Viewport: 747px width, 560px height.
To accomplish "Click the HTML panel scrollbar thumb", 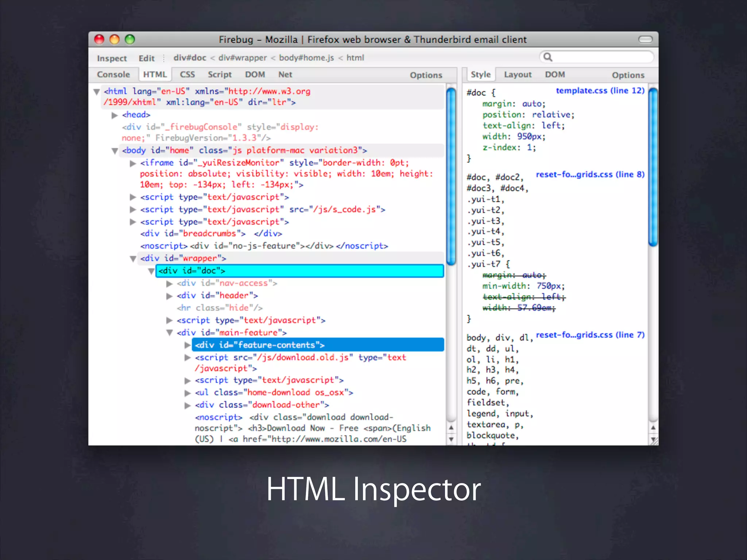I will tap(451, 176).
